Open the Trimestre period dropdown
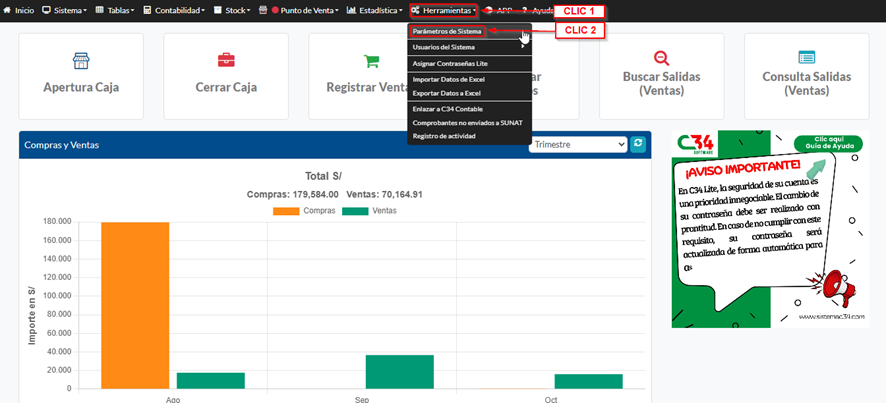The width and height of the screenshot is (886, 403). pyautogui.click(x=578, y=145)
